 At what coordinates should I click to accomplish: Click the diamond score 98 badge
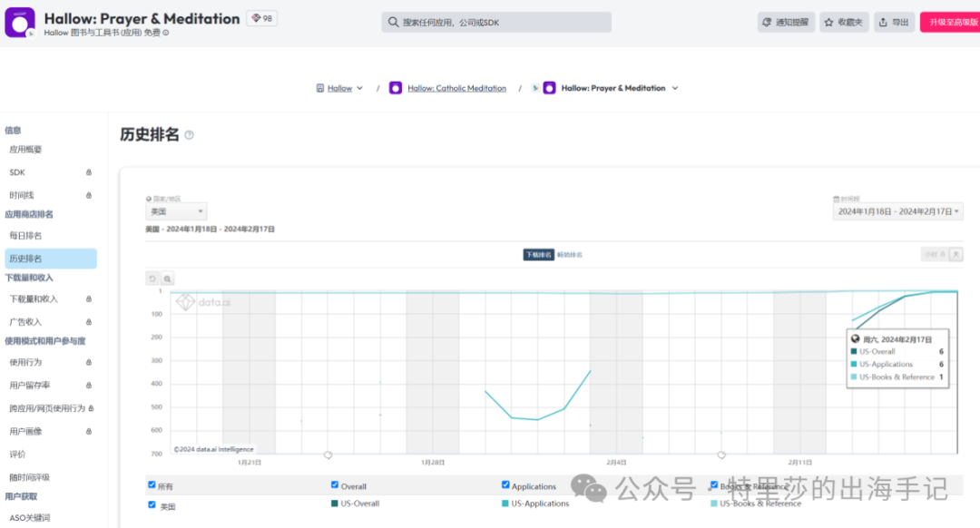pyautogui.click(x=262, y=19)
